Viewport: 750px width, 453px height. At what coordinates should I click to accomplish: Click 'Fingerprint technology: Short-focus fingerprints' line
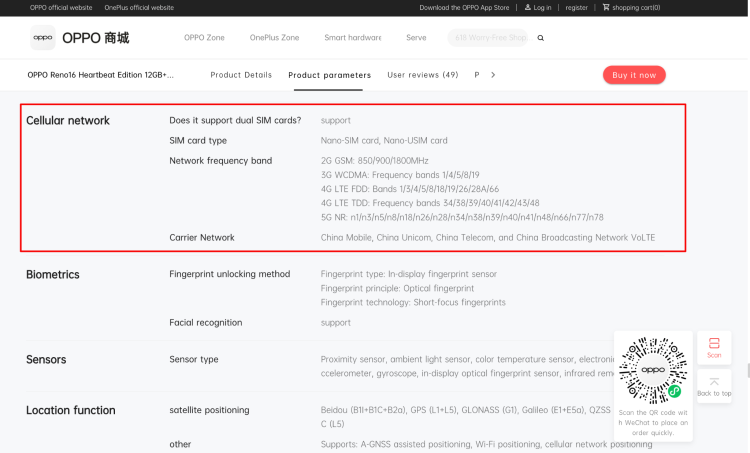tap(413, 302)
